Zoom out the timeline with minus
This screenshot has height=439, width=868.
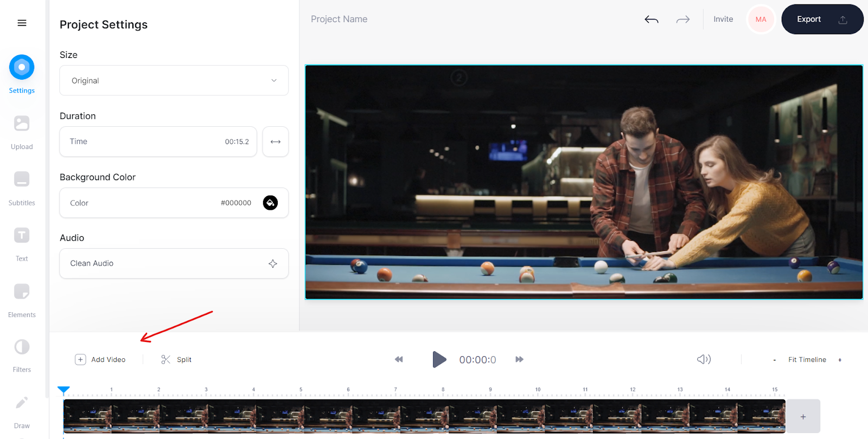[775, 360]
